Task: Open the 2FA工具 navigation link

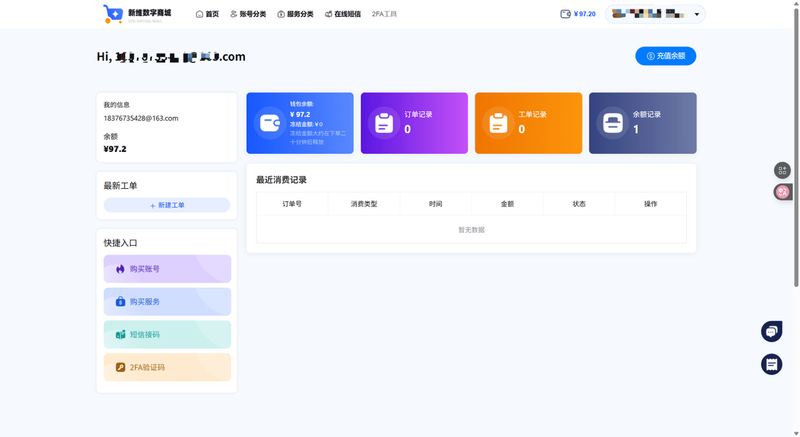Action: pyautogui.click(x=384, y=14)
